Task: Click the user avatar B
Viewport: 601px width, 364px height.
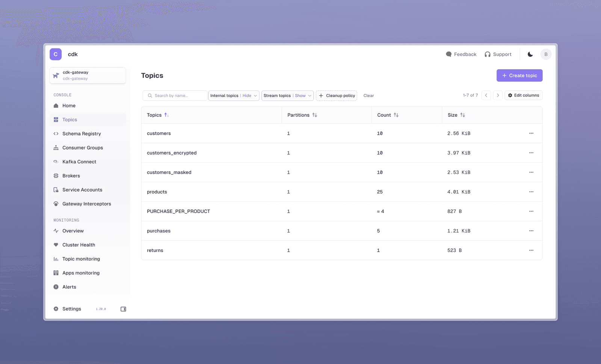Action: coord(546,54)
